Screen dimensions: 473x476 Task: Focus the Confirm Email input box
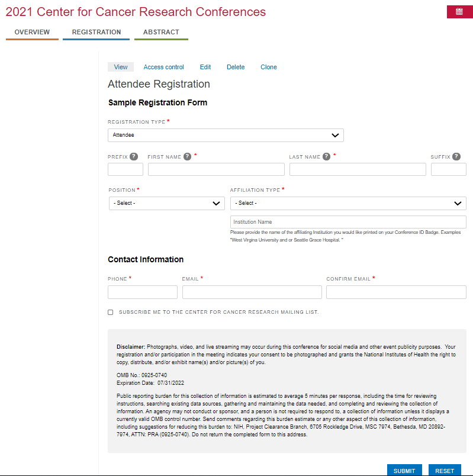(x=396, y=292)
